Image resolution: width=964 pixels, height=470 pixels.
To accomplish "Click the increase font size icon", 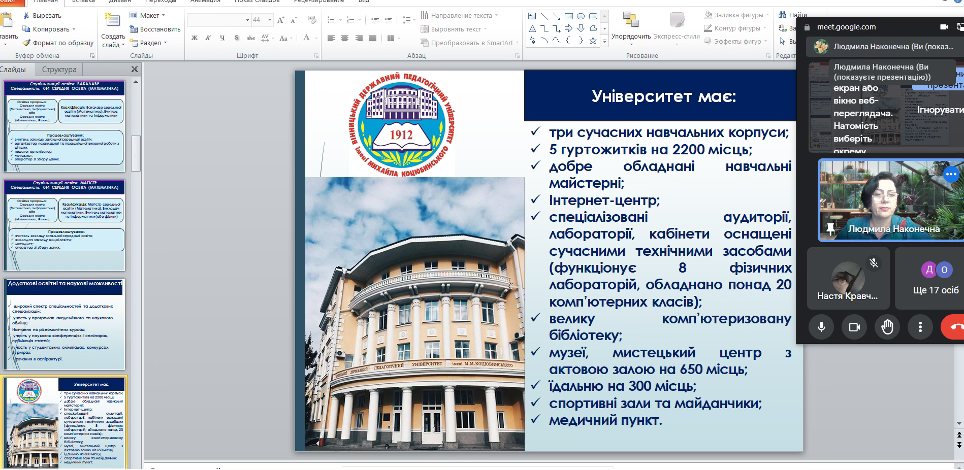I will point(282,20).
